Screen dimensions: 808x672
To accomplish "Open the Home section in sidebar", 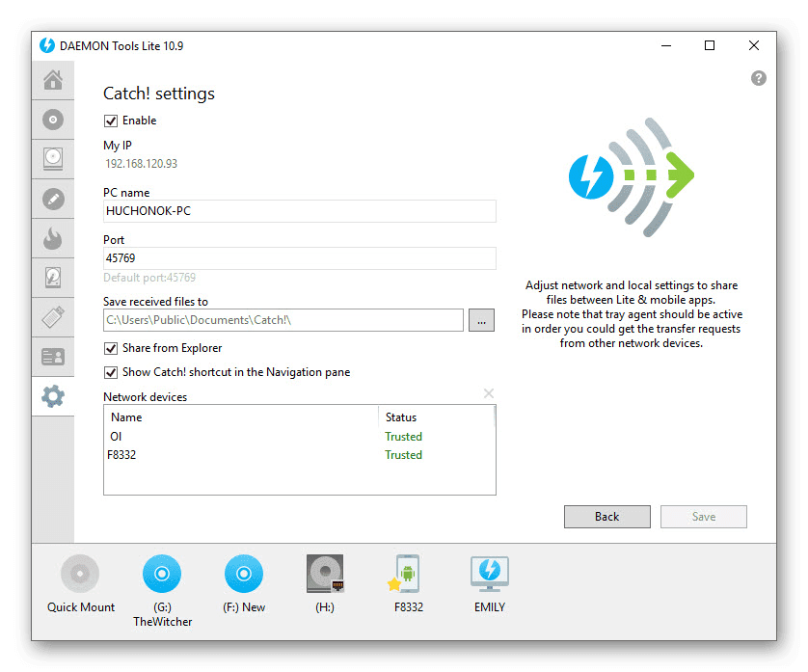I will tap(53, 80).
